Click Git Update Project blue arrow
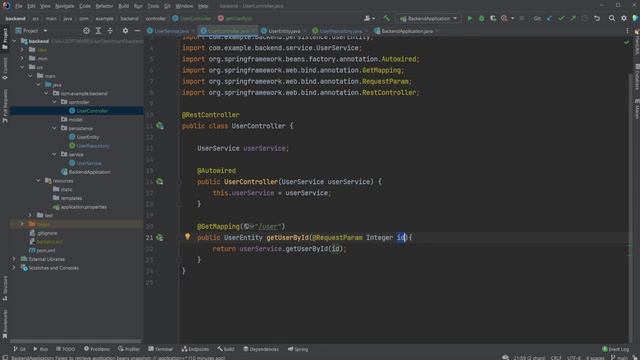This screenshot has width=640, height=360. [549, 18]
